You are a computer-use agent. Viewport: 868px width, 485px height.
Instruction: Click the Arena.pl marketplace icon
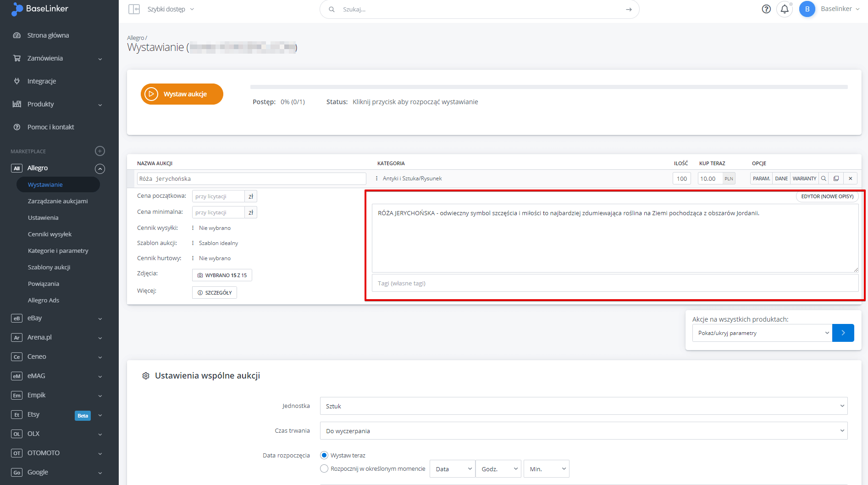[x=17, y=338]
